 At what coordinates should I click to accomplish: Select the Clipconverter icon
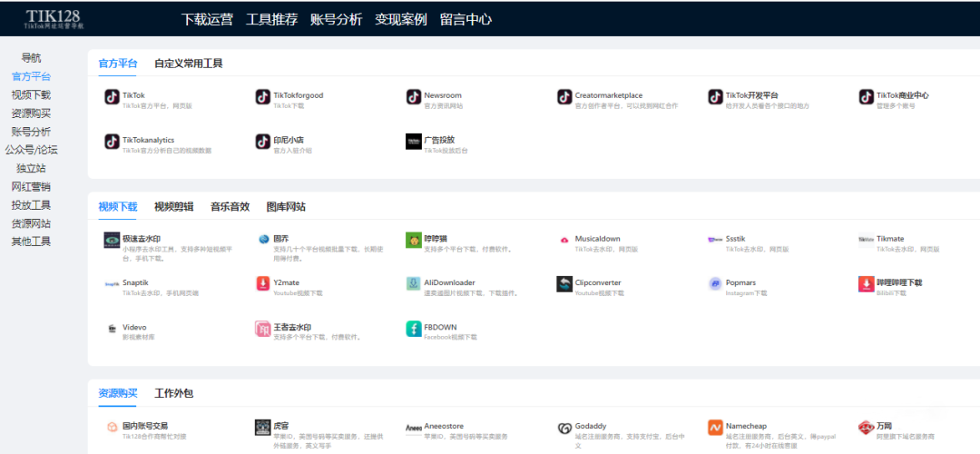click(564, 284)
